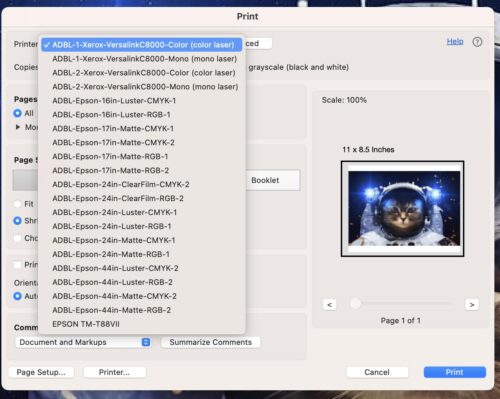Pick ADBL-Epson-17in-Matte-RGB-1
The image size is (500, 399).
(x=142, y=157)
